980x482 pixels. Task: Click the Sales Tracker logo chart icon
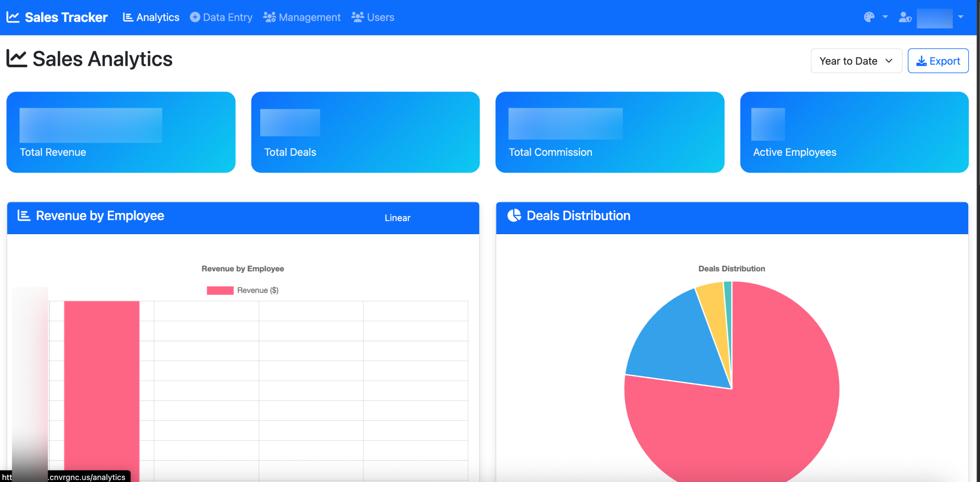(13, 17)
